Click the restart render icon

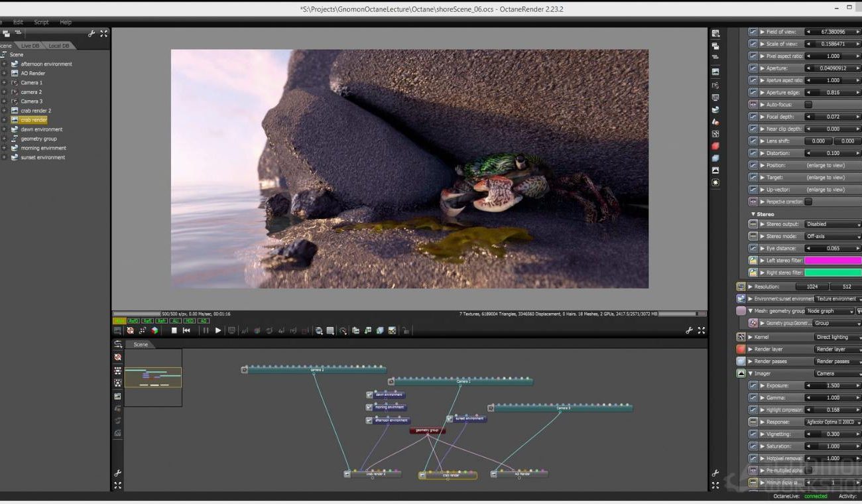click(186, 330)
